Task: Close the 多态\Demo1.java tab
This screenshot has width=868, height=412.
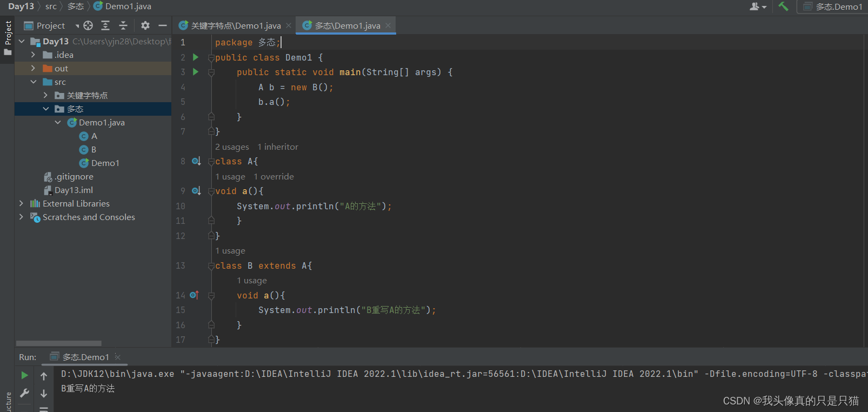Action: [388, 25]
